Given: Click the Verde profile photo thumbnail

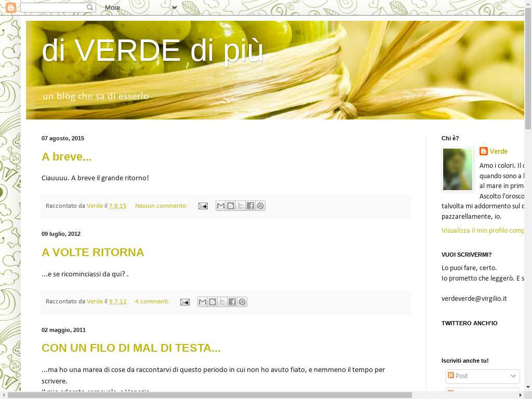Looking at the screenshot, I should pos(457,169).
